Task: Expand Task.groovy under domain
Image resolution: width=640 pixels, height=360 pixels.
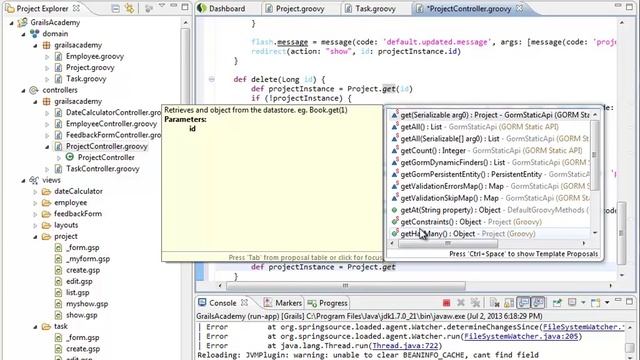Action: click(x=47, y=79)
